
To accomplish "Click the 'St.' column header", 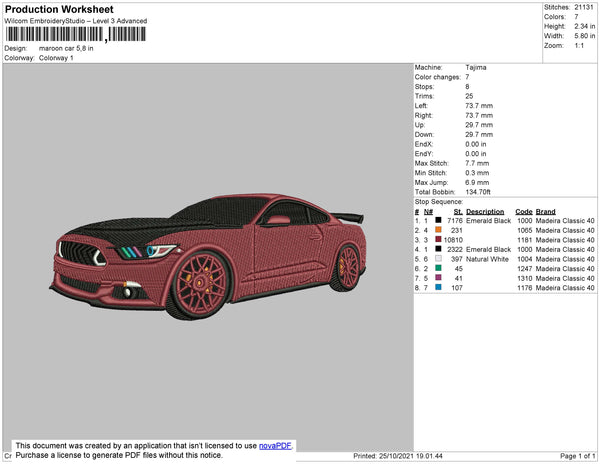I will [458, 212].
